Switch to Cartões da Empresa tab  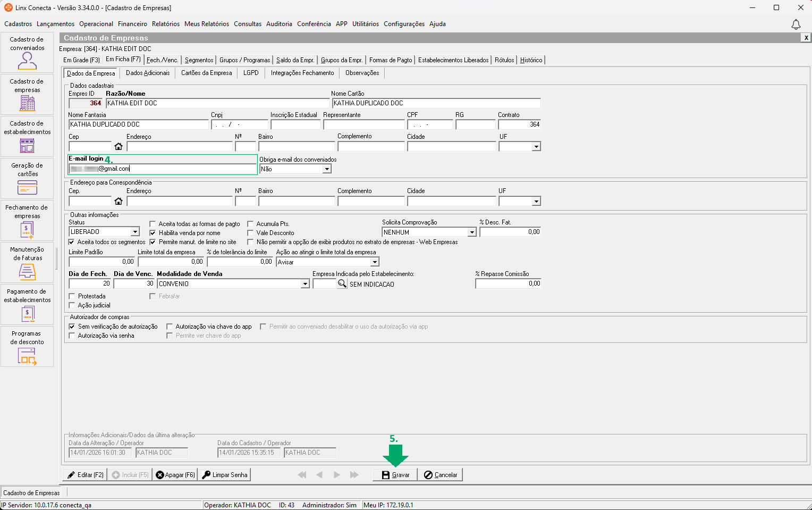(207, 73)
